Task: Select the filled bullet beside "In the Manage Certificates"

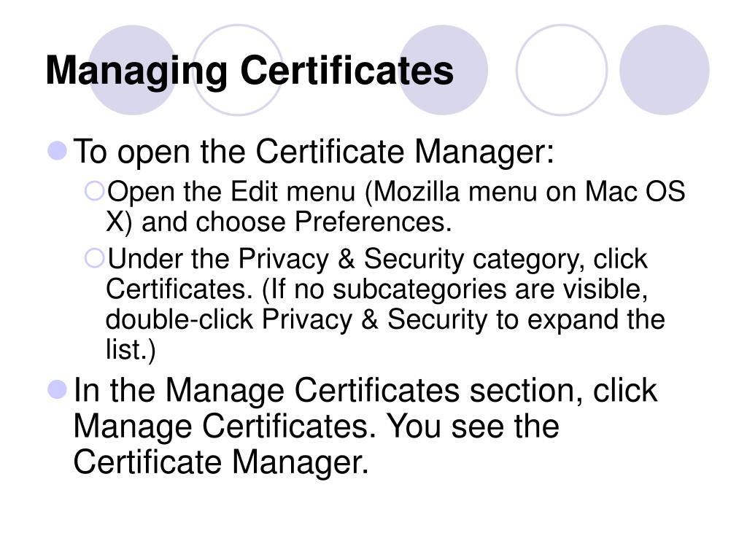Action: [x=58, y=389]
